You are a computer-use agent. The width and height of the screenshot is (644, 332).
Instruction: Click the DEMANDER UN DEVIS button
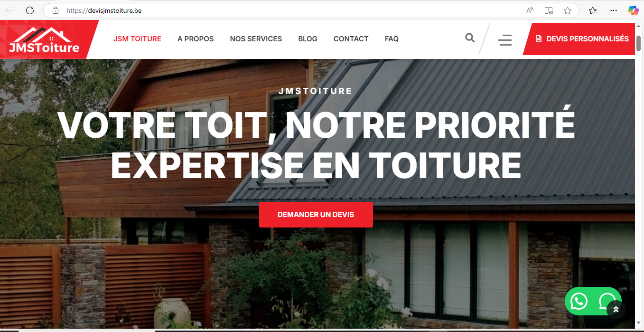316,215
